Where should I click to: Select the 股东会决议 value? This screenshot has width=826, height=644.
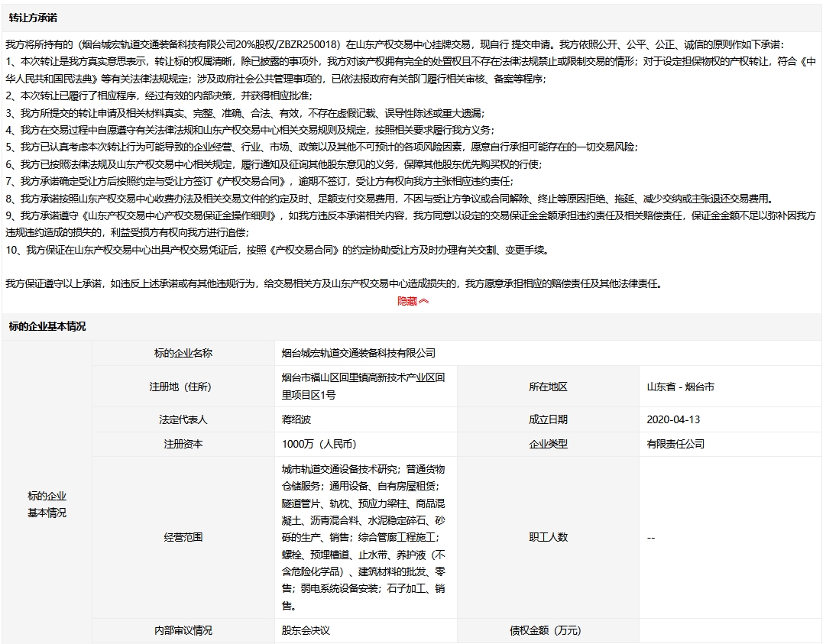(306, 631)
